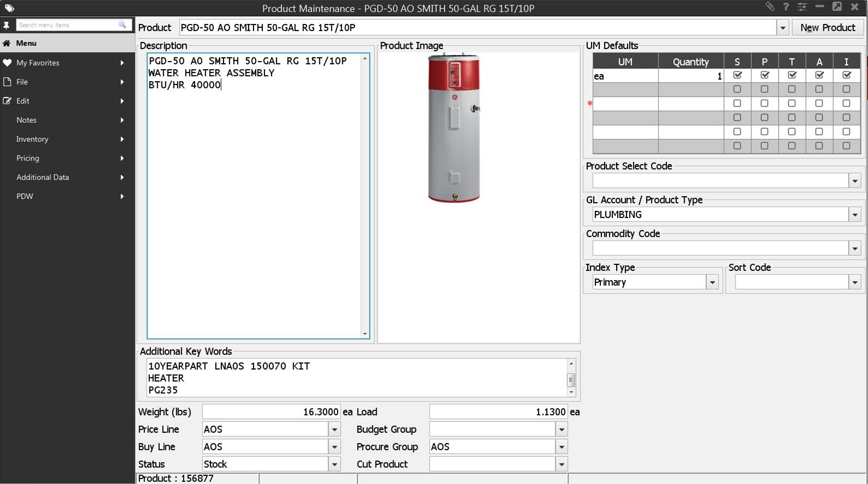Open the File menu
This screenshot has height=484, width=868.
point(68,82)
